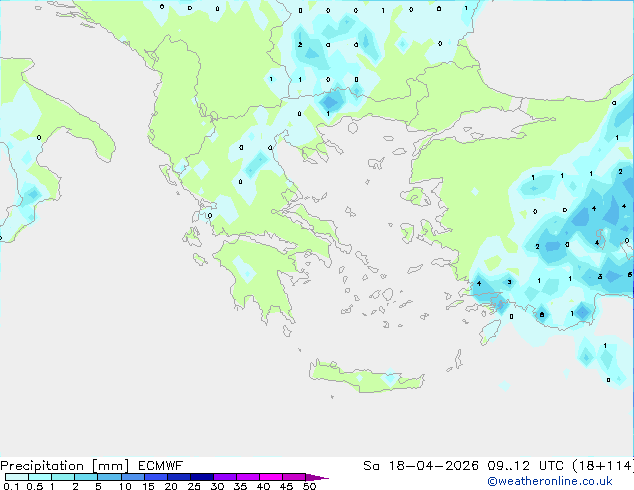Image resolution: width=634 pixels, height=490 pixels.
Task: Select the 10–15 mm legend color swatch
Action: (x=133, y=477)
